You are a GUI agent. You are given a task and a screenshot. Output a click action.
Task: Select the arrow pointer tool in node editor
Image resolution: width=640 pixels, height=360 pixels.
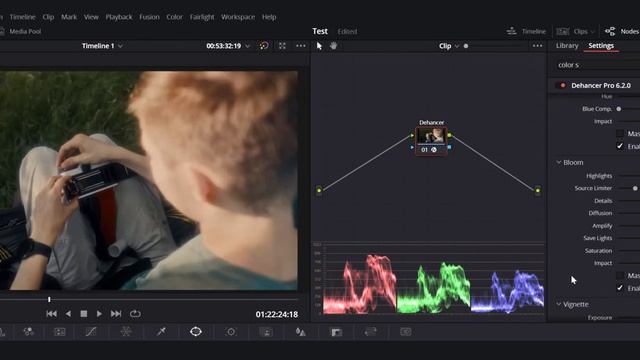click(x=319, y=46)
